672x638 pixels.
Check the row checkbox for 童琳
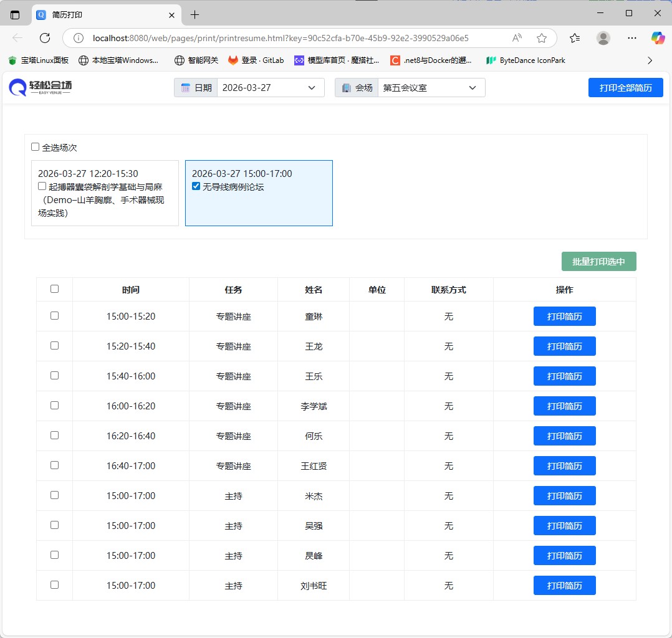pos(54,316)
